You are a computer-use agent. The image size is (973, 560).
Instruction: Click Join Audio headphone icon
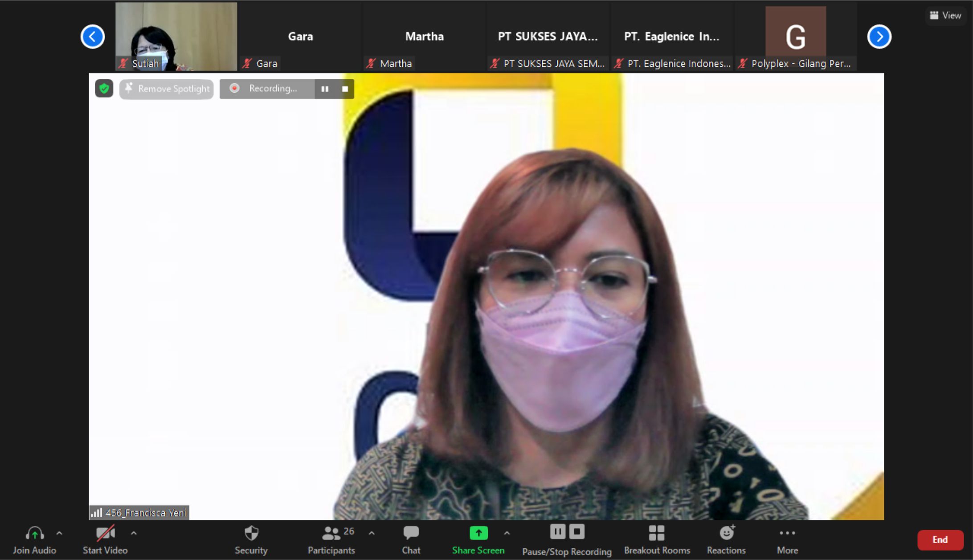tap(34, 534)
